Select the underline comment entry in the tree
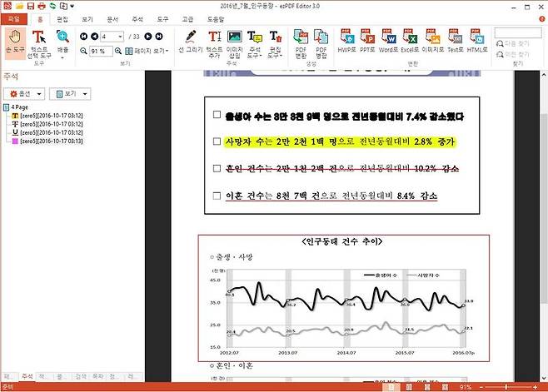 tap(47, 132)
